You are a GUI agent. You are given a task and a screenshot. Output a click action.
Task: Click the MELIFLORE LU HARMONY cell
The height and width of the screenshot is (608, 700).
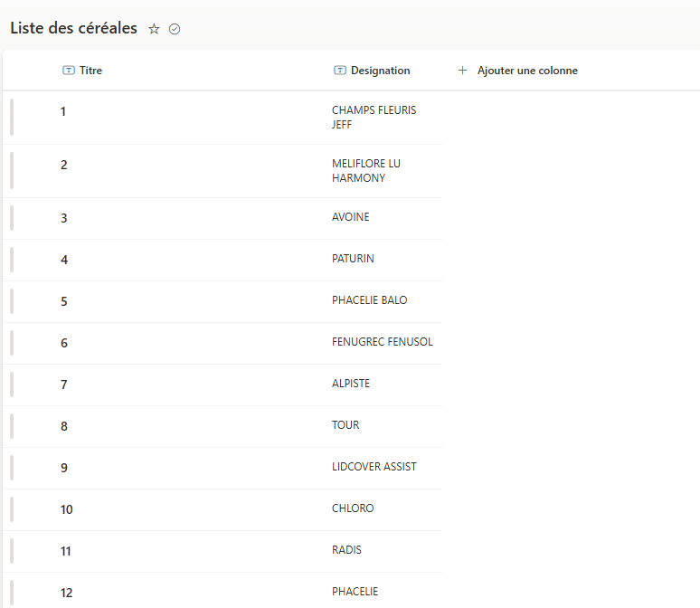(x=366, y=171)
